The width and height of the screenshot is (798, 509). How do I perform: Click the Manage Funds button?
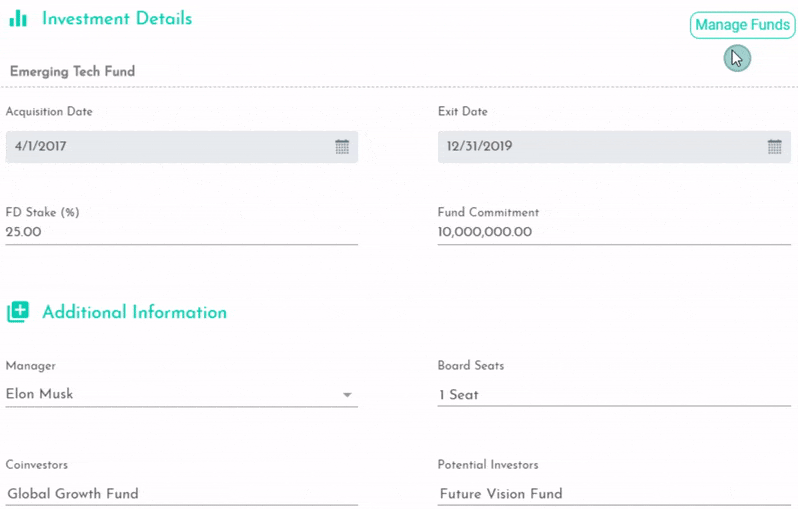(742, 25)
